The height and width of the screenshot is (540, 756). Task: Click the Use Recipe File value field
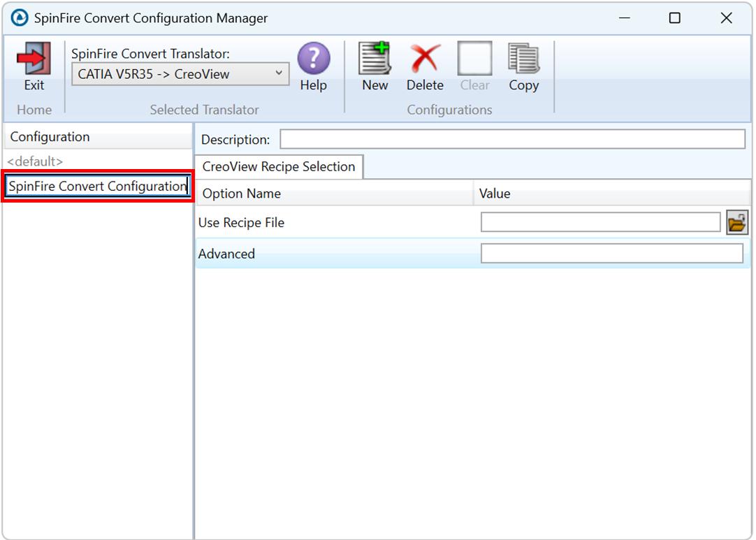pyautogui.click(x=600, y=222)
